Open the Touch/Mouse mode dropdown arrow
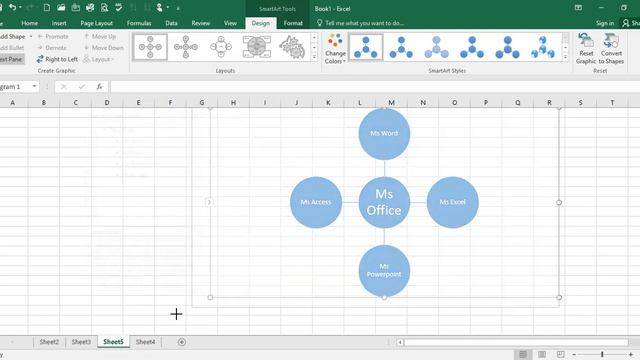Screen dimensions: 640x360 (x=168, y=8)
